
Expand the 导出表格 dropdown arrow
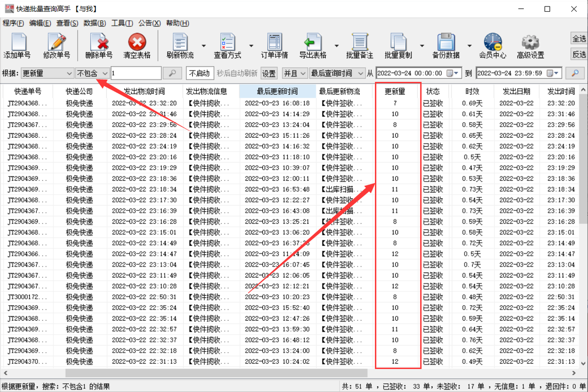[x=336, y=46]
